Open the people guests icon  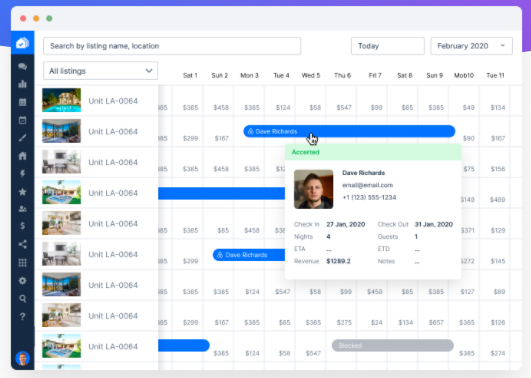[x=22, y=209]
